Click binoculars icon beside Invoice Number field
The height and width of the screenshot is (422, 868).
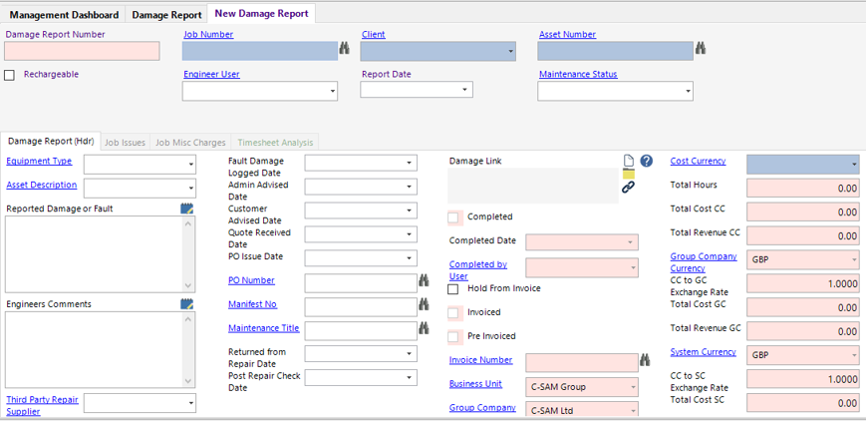(644, 359)
